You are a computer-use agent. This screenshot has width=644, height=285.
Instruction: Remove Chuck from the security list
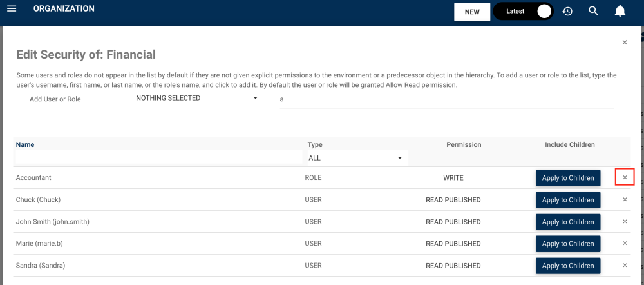coord(625,200)
